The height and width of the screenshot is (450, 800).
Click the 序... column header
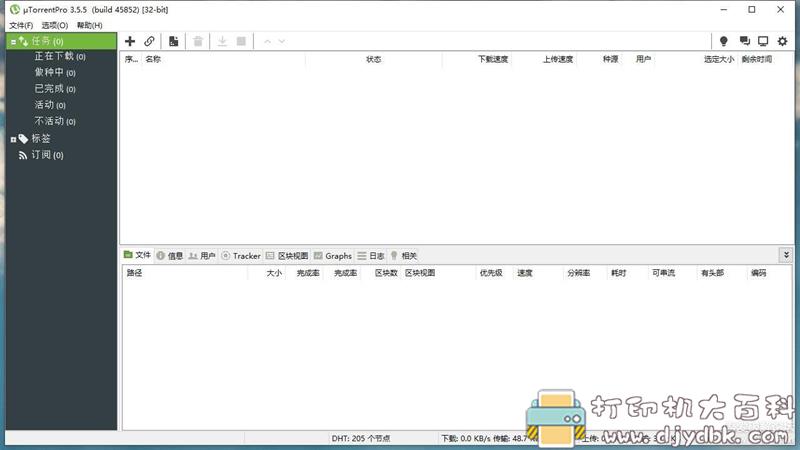pos(131,59)
